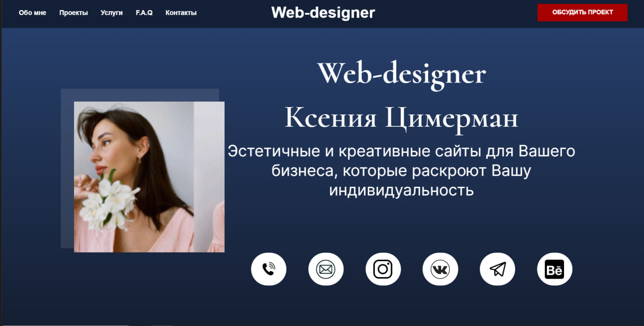Open the VK social icon

coord(440,269)
